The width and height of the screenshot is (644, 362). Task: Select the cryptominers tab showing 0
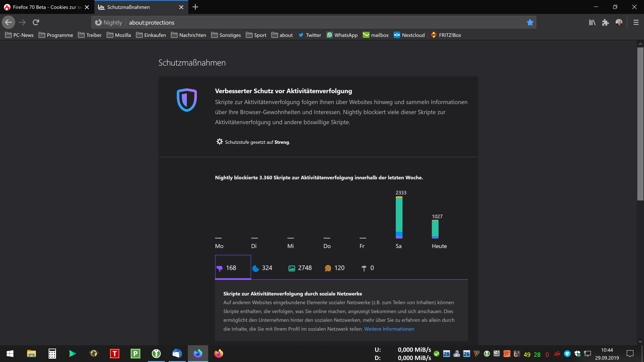tap(368, 268)
